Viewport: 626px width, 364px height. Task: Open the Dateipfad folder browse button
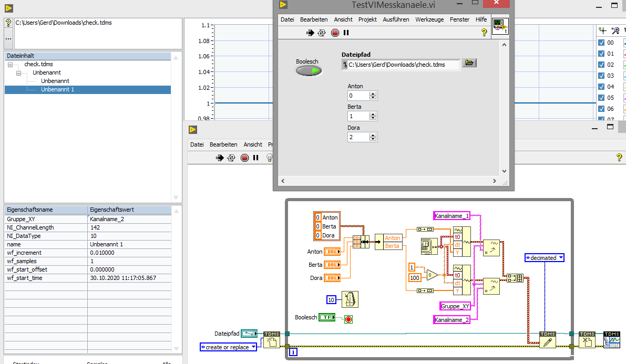click(469, 63)
